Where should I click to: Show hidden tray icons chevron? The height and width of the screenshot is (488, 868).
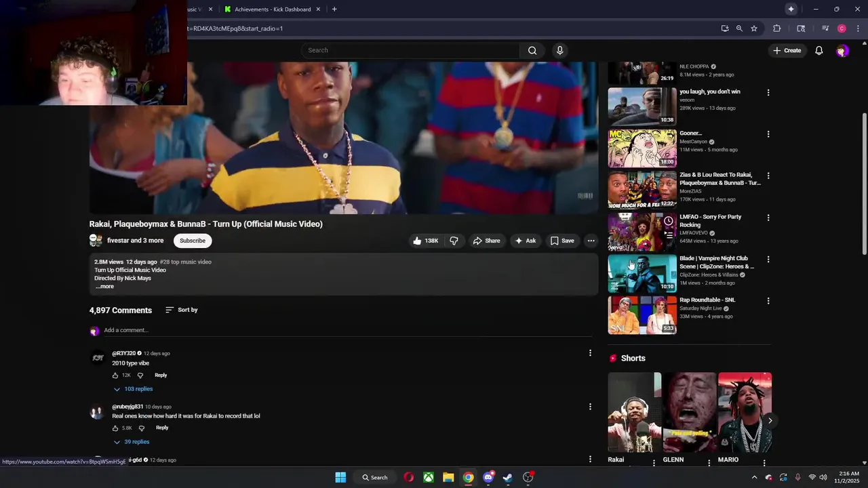pyautogui.click(x=754, y=477)
